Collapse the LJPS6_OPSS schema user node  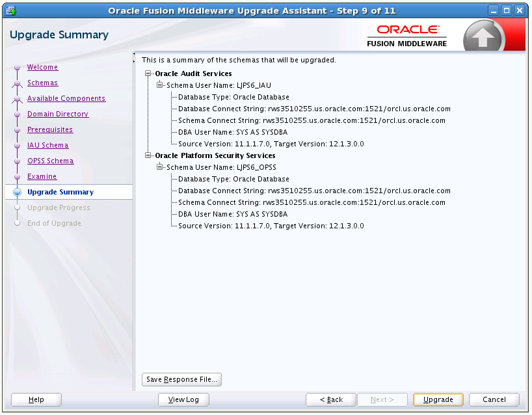pyautogui.click(x=159, y=167)
